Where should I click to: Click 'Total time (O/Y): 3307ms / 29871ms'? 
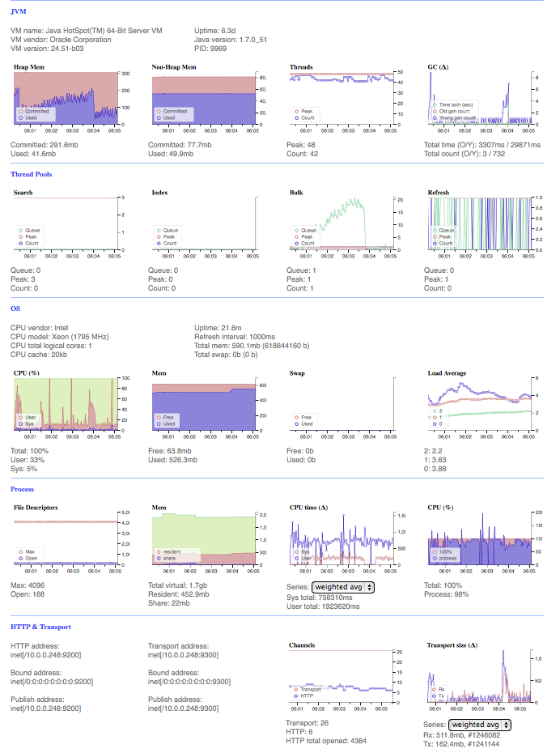click(482, 145)
